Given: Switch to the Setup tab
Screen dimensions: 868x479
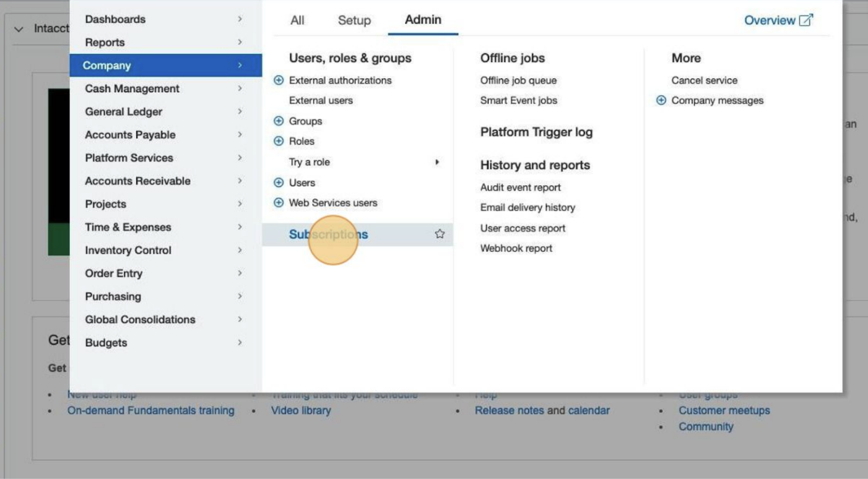Looking at the screenshot, I should pos(354,20).
